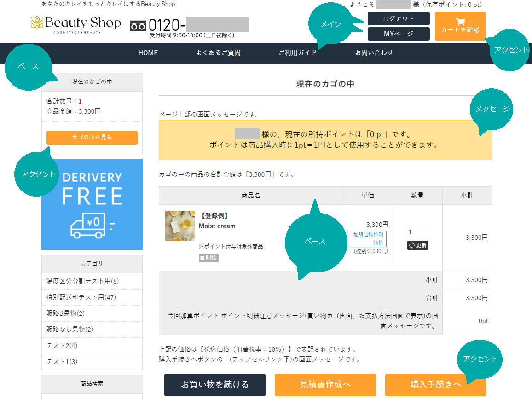Click 受付時間 9:00-18:00 text
The image size is (532, 400).
[192, 35]
